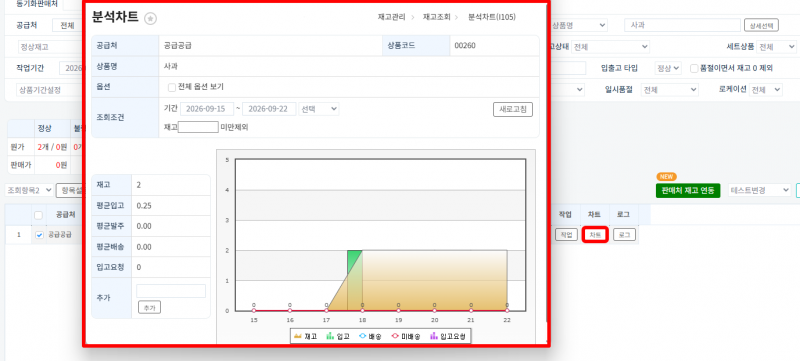This screenshot has width=800, height=361.
Task: Open the 로케이션 dropdown
Action: coord(766,90)
